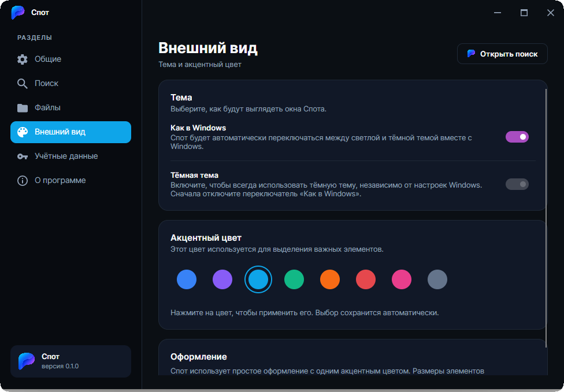Click the magnifier icon beside Поиск in the sidebar
Viewport: 564px width, 392px height.
(x=23, y=84)
